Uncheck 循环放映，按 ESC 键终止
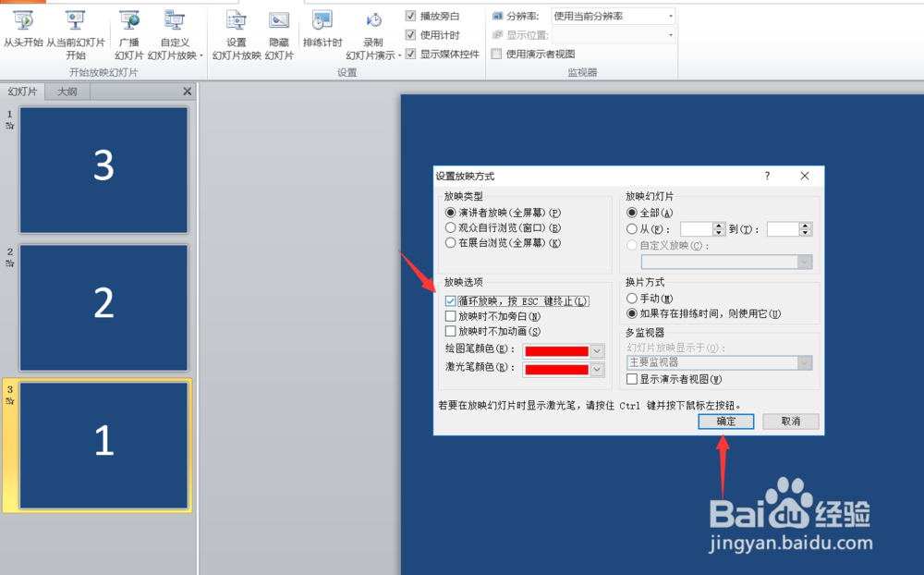The width and height of the screenshot is (924, 575). click(450, 300)
